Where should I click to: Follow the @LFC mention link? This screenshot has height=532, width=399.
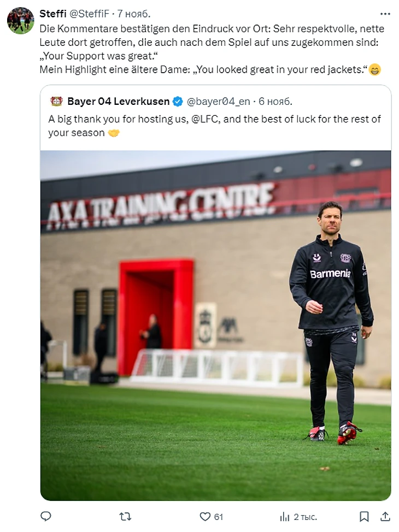tap(205, 119)
